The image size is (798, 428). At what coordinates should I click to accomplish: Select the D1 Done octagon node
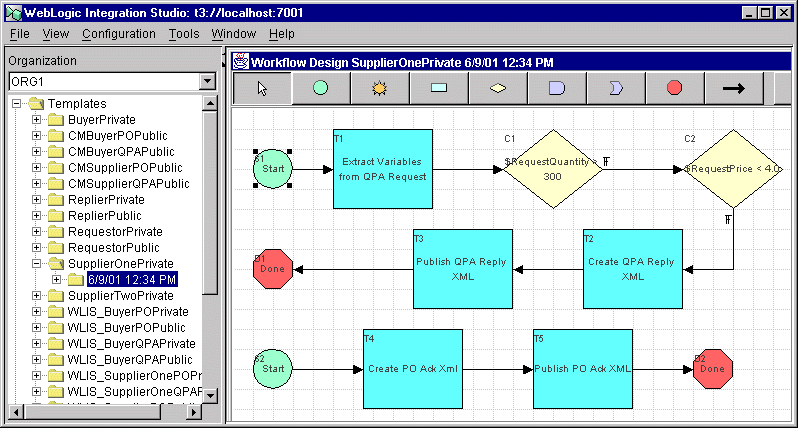pyautogui.click(x=273, y=269)
